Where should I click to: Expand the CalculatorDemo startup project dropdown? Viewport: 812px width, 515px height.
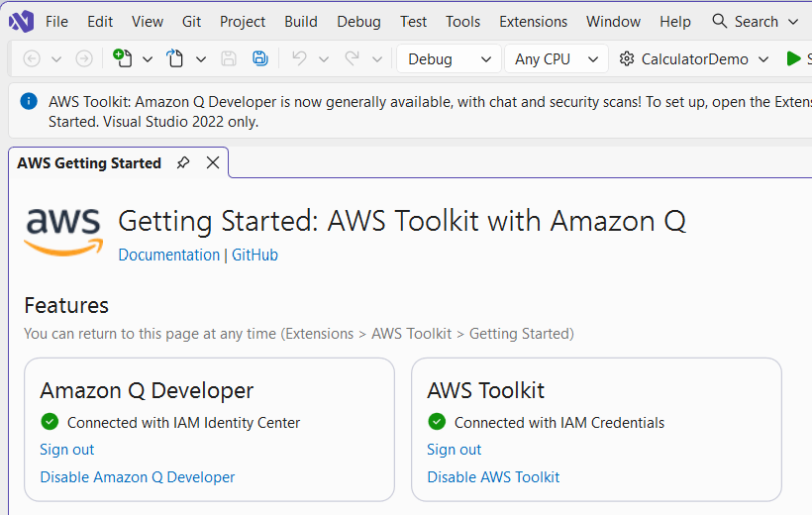[762, 59]
